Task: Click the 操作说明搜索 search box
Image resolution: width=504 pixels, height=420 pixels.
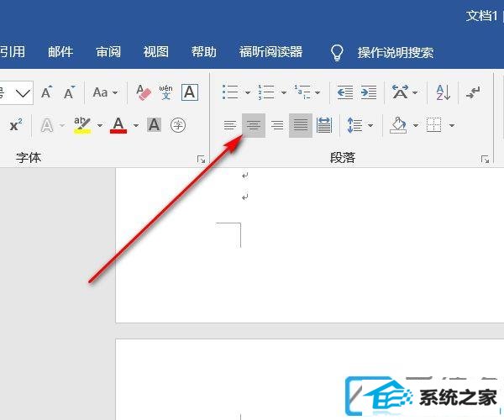Action: [x=396, y=52]
